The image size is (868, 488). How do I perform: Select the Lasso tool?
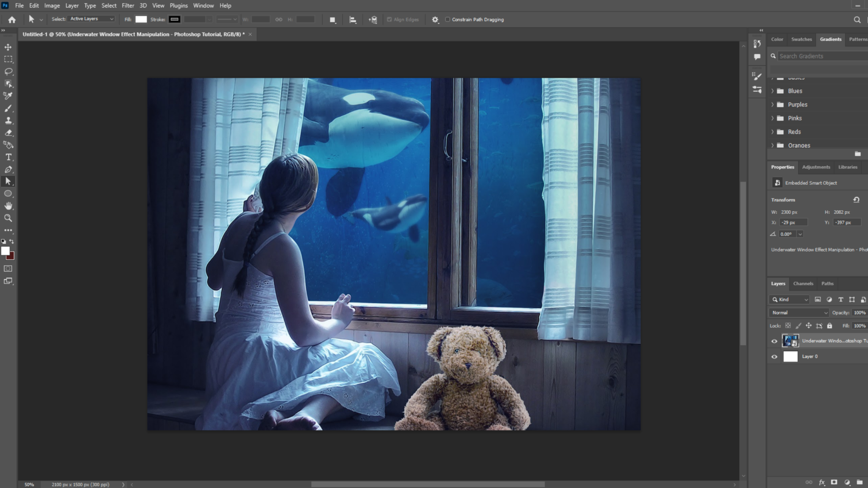point(8,72)
